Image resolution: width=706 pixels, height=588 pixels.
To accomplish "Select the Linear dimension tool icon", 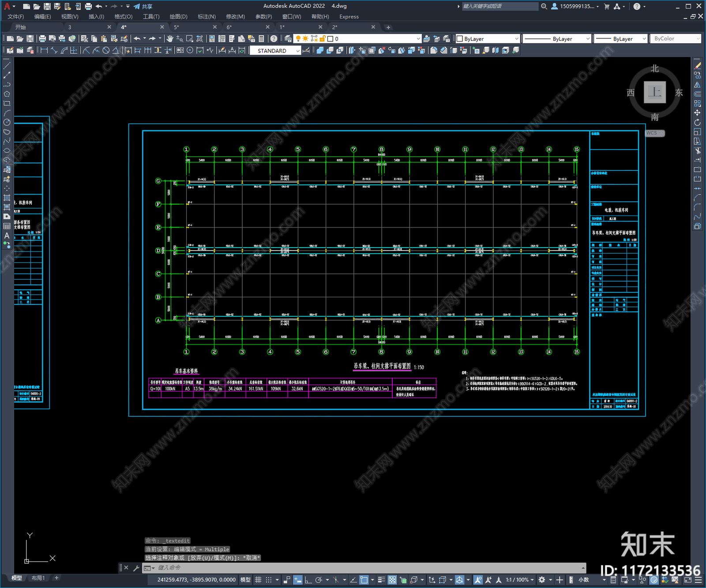I will pyautogui.click(x=44, y=50).
